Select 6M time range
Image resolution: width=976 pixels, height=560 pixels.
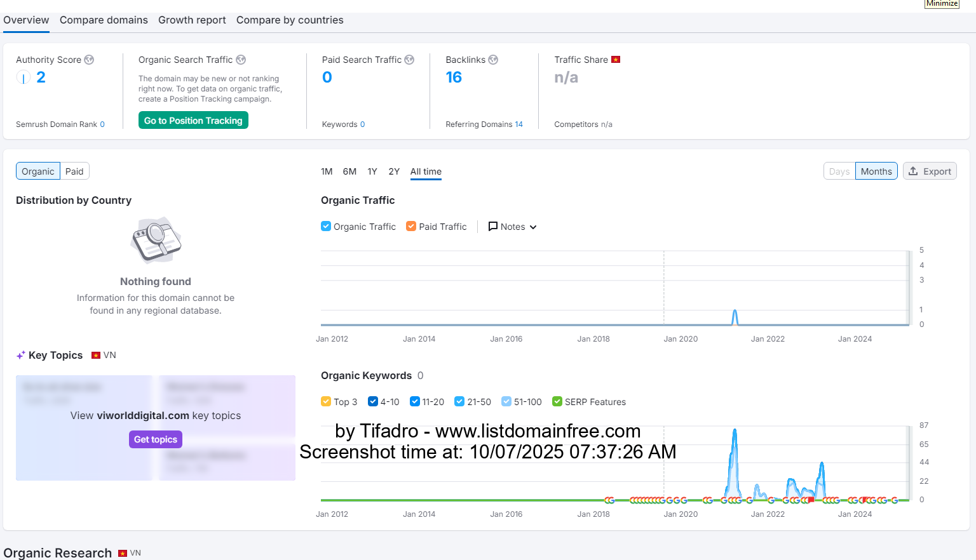coord(349,171)
